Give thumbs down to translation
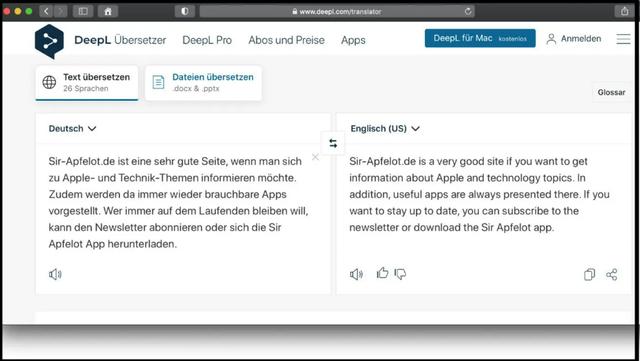 [x=400, y=274]
